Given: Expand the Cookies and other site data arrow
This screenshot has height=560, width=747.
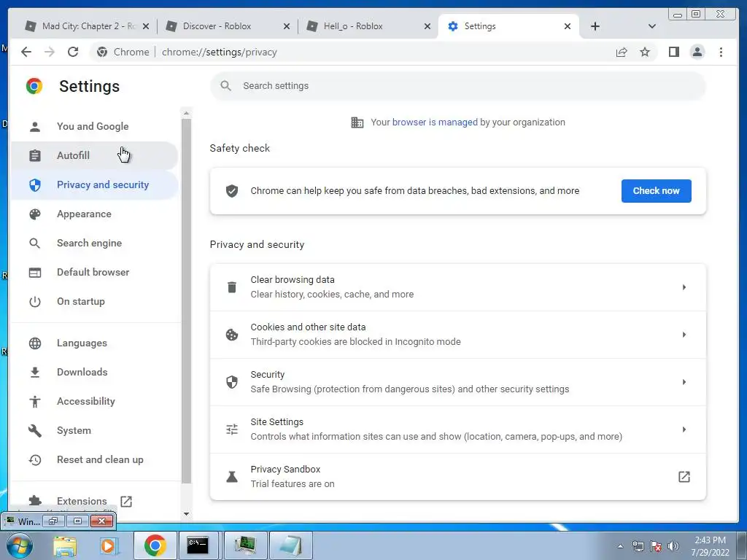Looking at the screenshot, I should (684, 334).
